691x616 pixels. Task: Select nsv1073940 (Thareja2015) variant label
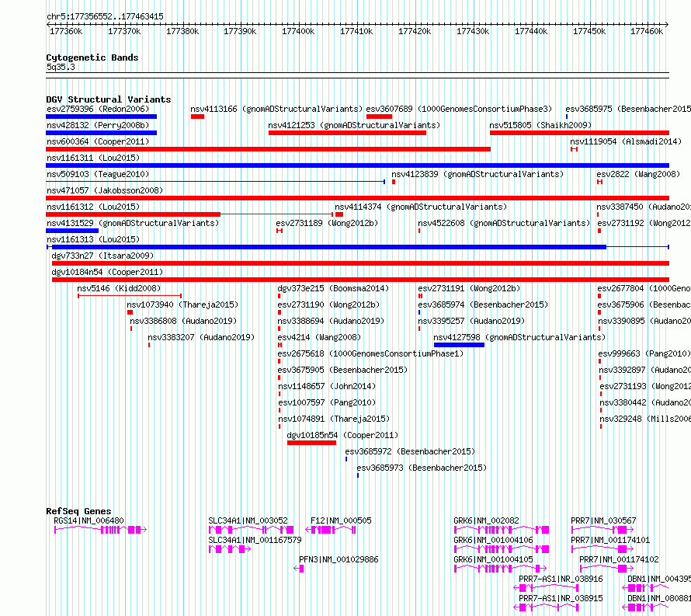(182, 305)
